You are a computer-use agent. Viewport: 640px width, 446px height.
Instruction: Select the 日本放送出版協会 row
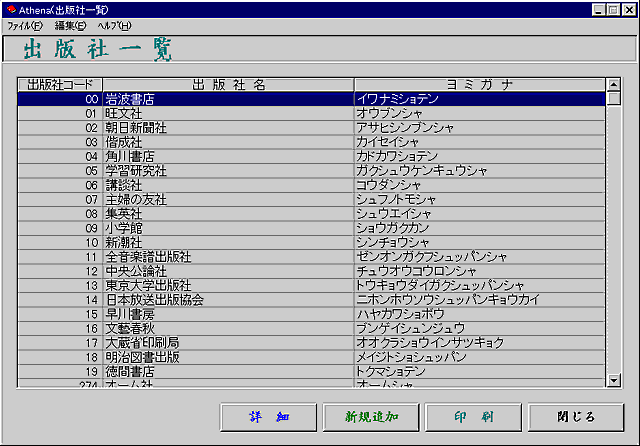click(311, 300)
